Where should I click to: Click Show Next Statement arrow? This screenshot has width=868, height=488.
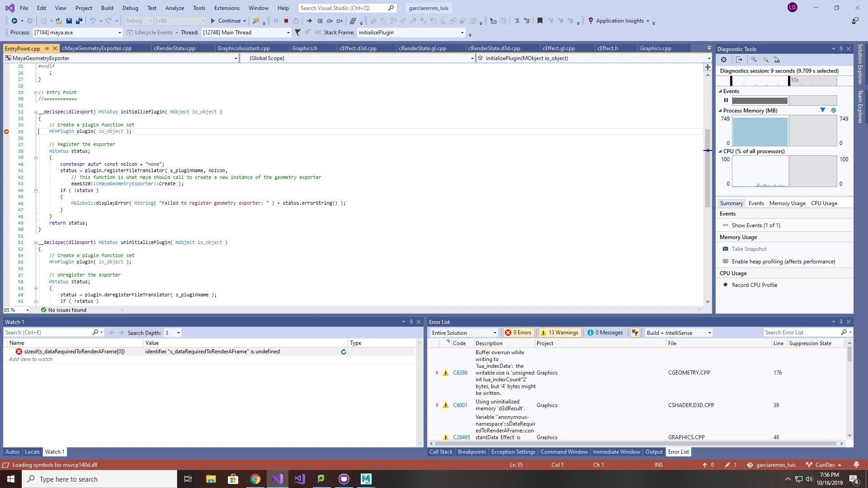click(309, 21)
